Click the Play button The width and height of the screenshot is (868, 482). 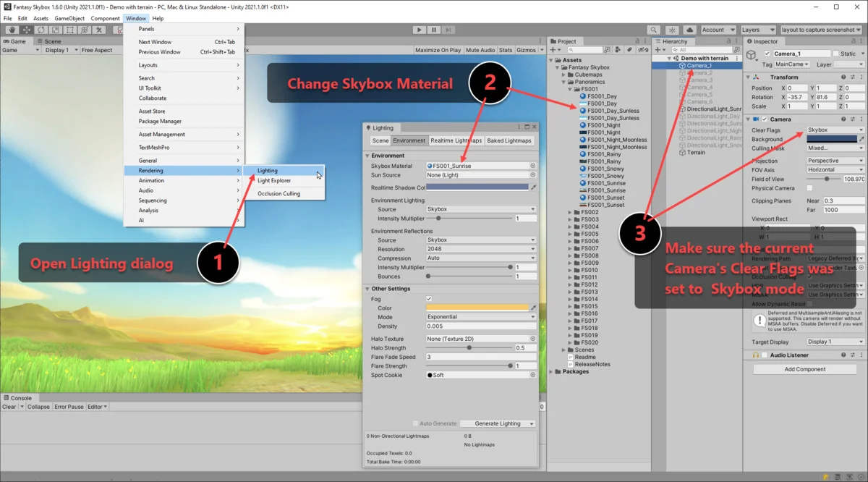(419, 30)
